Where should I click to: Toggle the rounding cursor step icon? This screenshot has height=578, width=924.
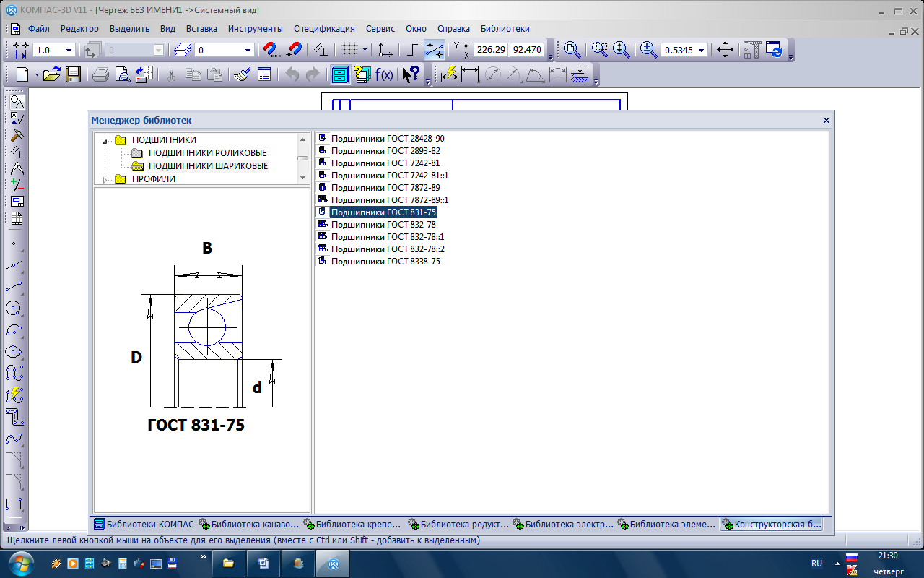(435, 50)
